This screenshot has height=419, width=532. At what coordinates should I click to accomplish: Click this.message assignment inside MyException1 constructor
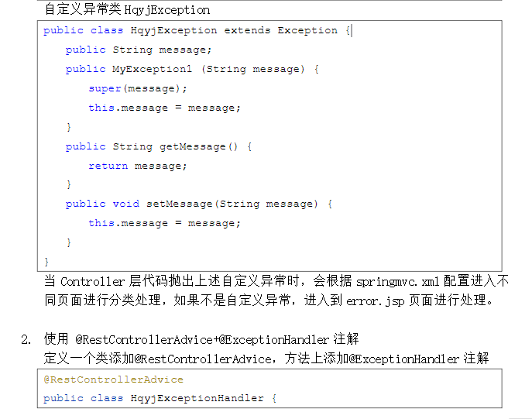[x=164, y=108]
